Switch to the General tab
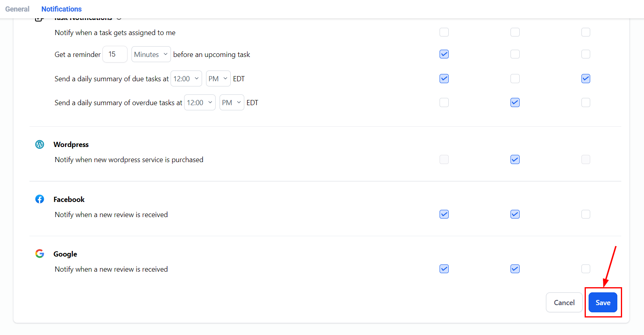This screenshot has height=335, width=644. point(17,9)
